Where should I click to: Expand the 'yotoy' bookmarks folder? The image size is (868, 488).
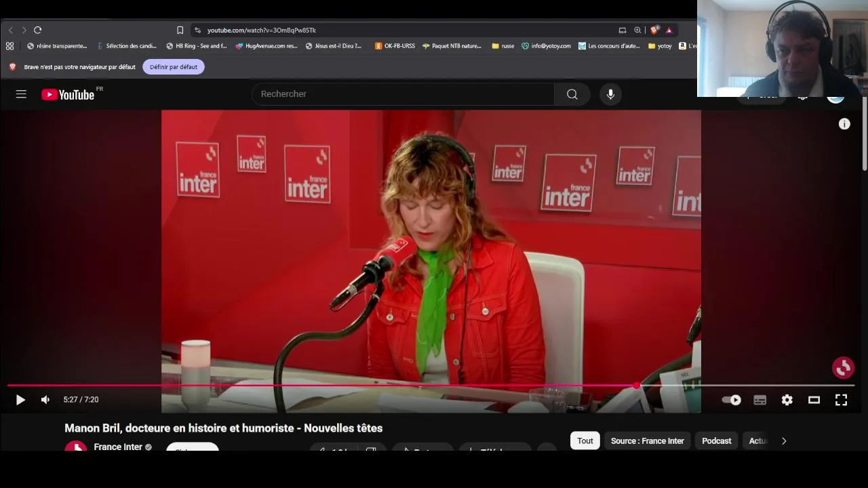click(x=660, y=46)
